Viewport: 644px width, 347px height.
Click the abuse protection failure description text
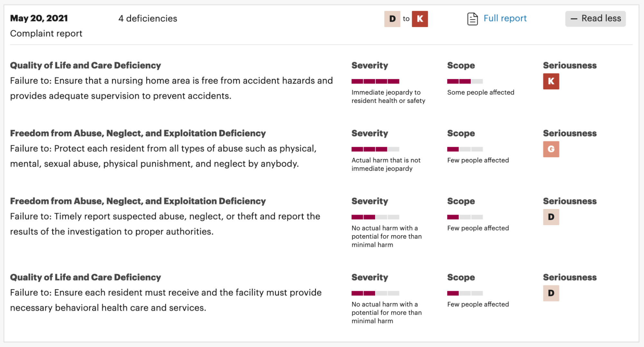[163, 156]
